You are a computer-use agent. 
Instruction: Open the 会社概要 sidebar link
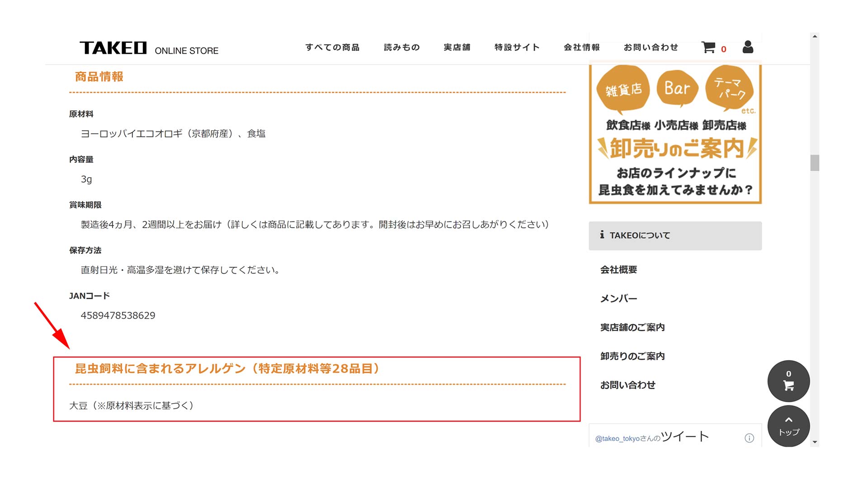click(618, 270)
